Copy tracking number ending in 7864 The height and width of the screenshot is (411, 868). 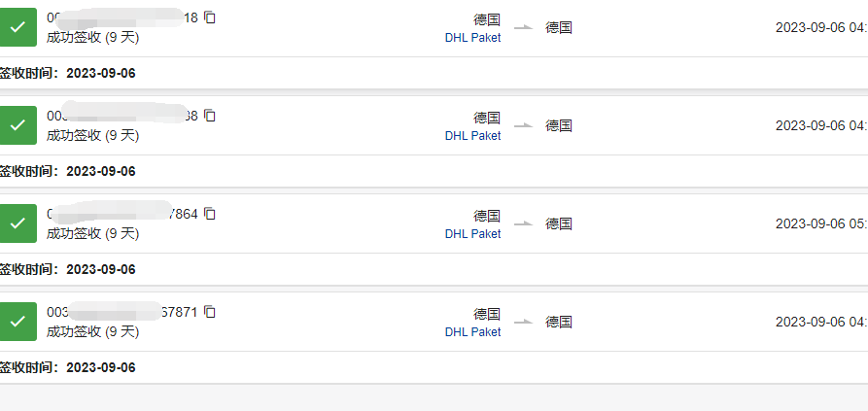(209, 214)
